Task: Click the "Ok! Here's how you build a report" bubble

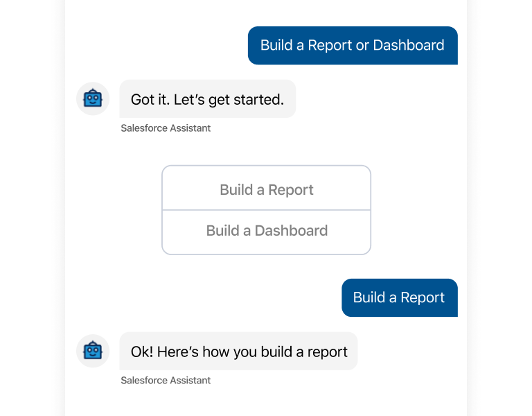Action: (x=238, y=352)
